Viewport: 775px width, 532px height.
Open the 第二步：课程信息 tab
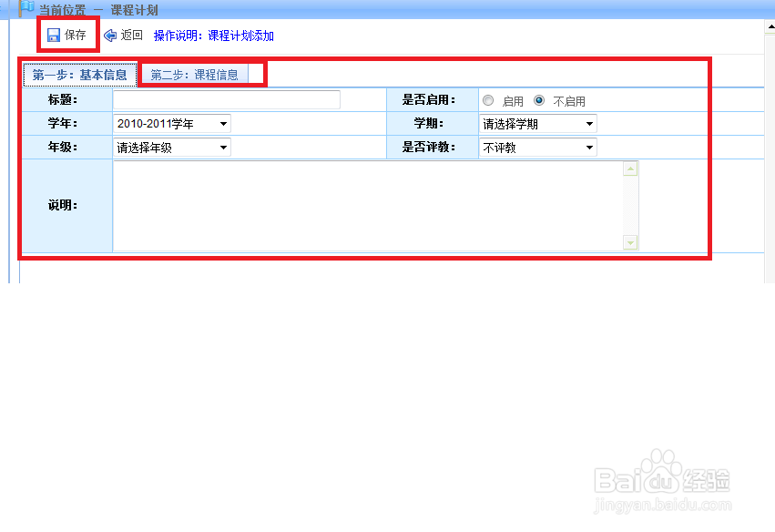[194, 75]
